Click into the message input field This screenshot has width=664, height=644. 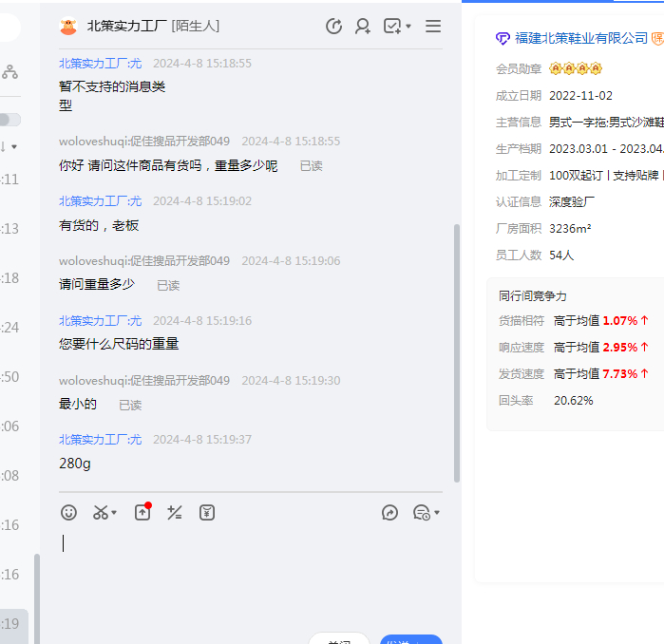coord(247,570)
